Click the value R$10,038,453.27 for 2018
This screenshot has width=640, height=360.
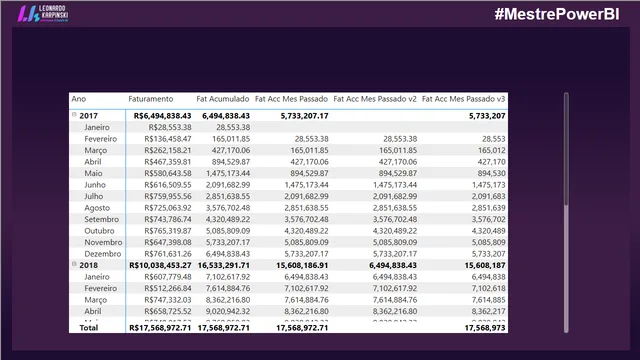click(x=160, y=265)
